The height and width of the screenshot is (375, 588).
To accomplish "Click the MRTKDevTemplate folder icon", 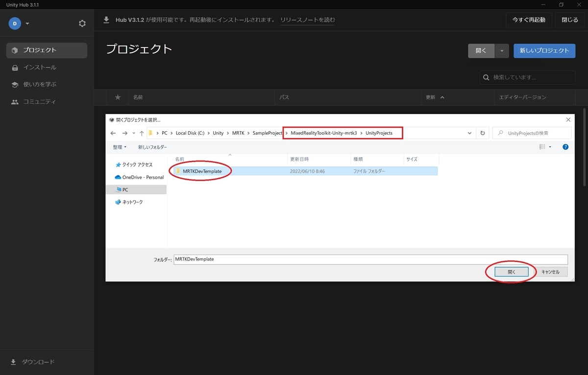I will tap(178, 171).
